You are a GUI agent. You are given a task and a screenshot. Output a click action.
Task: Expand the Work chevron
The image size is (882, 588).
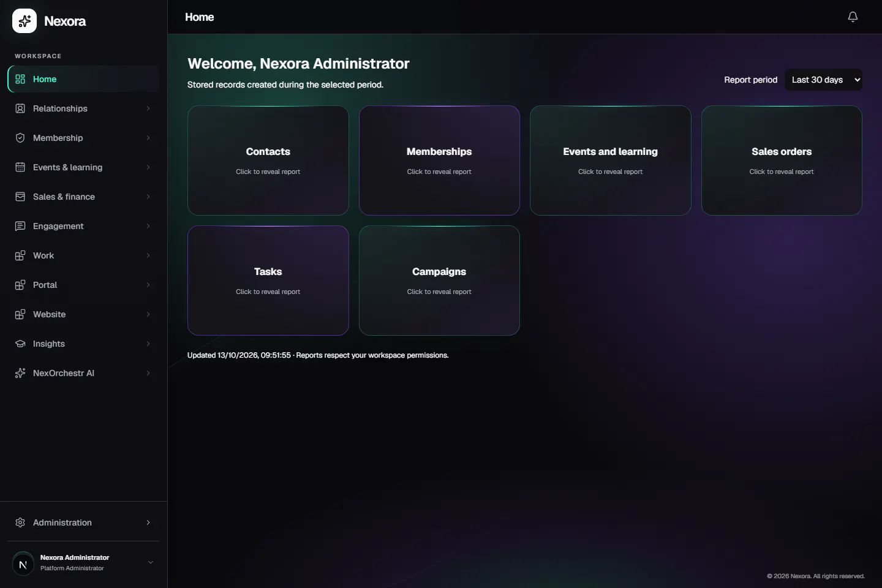click(148, 255)
